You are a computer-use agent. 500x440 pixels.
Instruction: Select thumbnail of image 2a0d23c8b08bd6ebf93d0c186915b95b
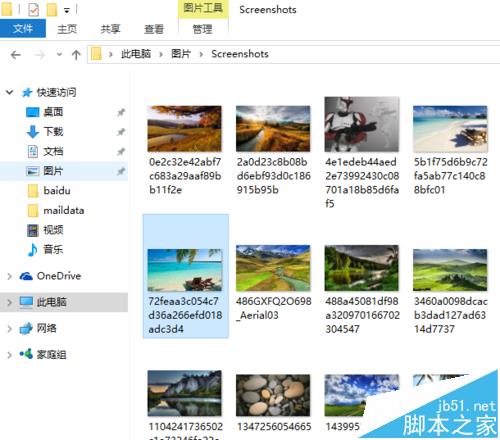coord(273,129)
